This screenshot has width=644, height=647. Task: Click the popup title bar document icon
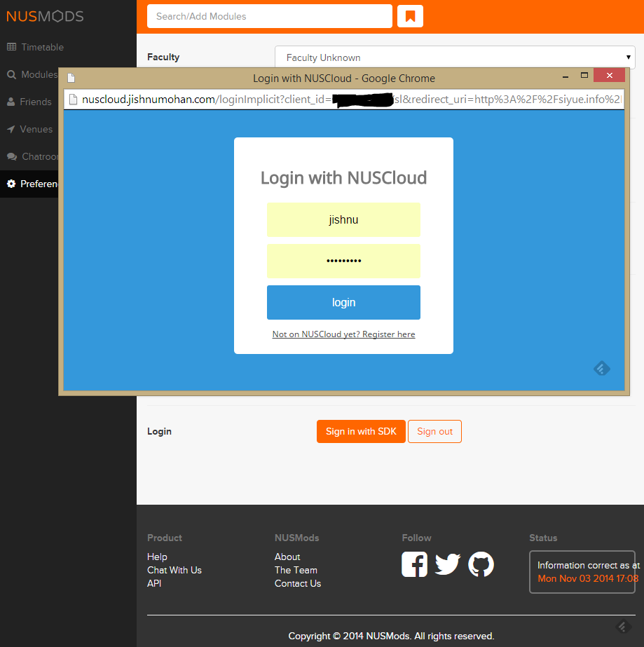(x=71, y=78)
